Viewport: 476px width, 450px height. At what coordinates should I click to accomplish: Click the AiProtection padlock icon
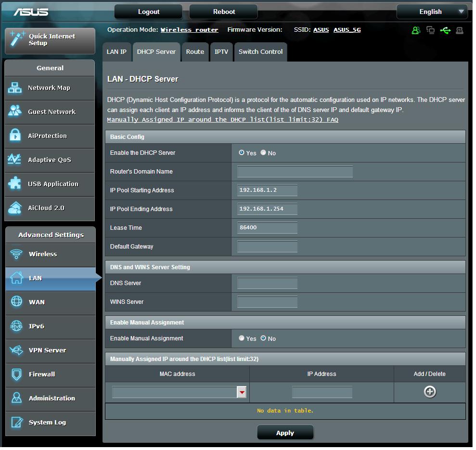pyautogui.click(x=14, y=136)
